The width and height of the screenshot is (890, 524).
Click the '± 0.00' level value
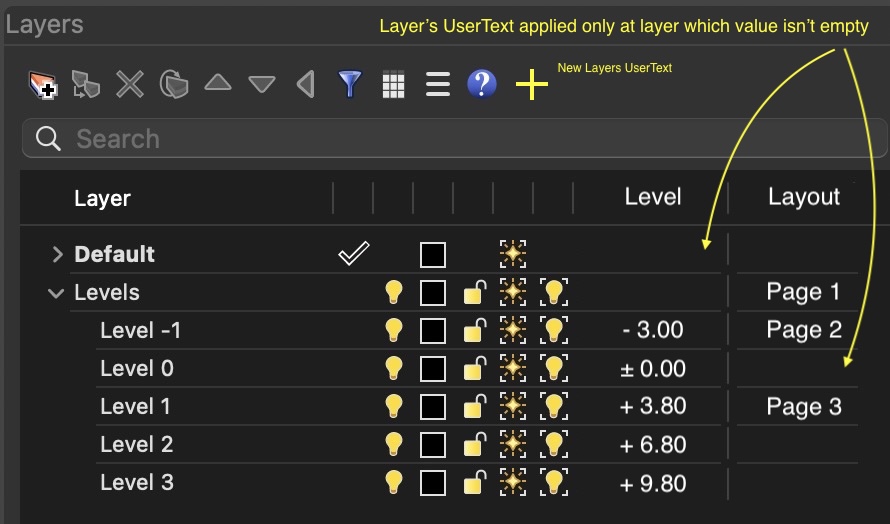click(653, 369)
